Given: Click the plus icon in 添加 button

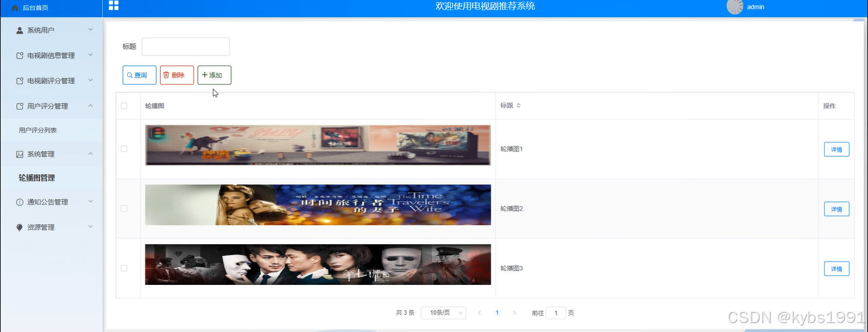Looking at the screenshot, I should click(x=204, y=75).
